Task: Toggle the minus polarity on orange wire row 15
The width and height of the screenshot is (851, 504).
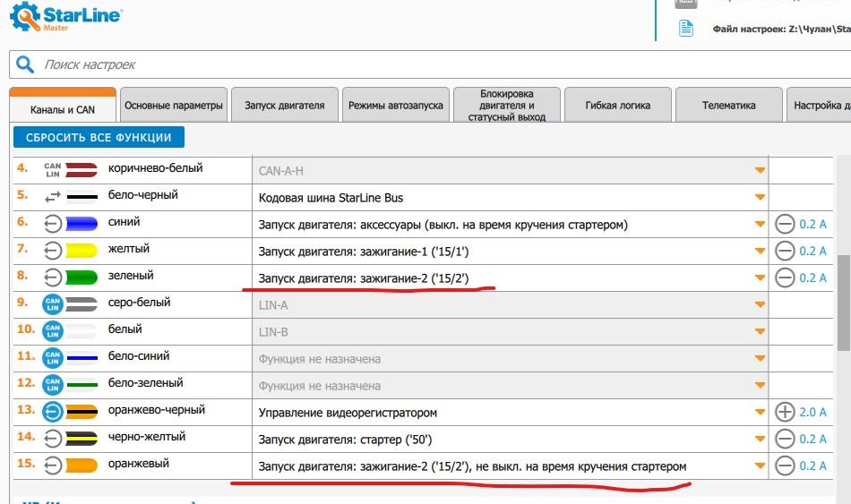Action: click(x=784, y=466)
